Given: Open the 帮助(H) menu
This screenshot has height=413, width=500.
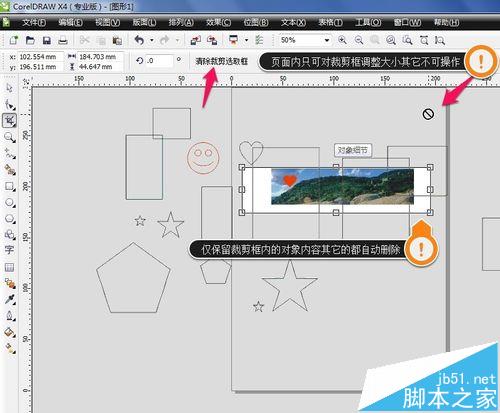Looking at the screenshot, I should click(446, 22).
